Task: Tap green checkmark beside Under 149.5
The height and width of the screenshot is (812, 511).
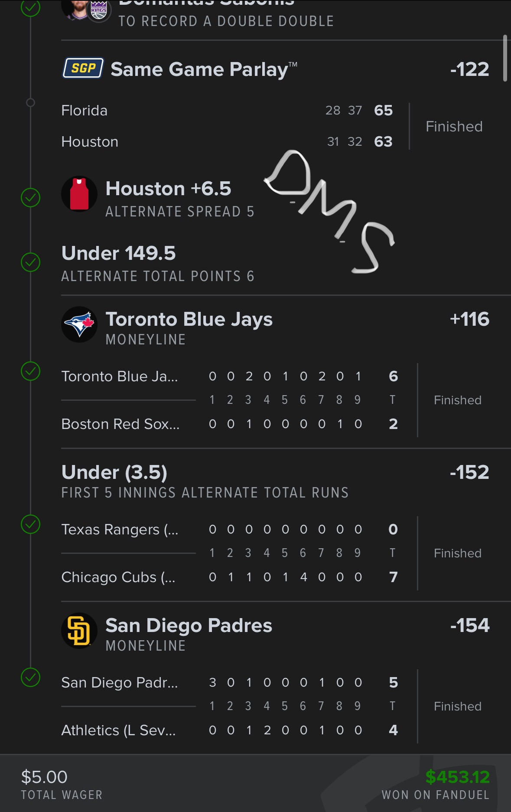Action: 31,262
